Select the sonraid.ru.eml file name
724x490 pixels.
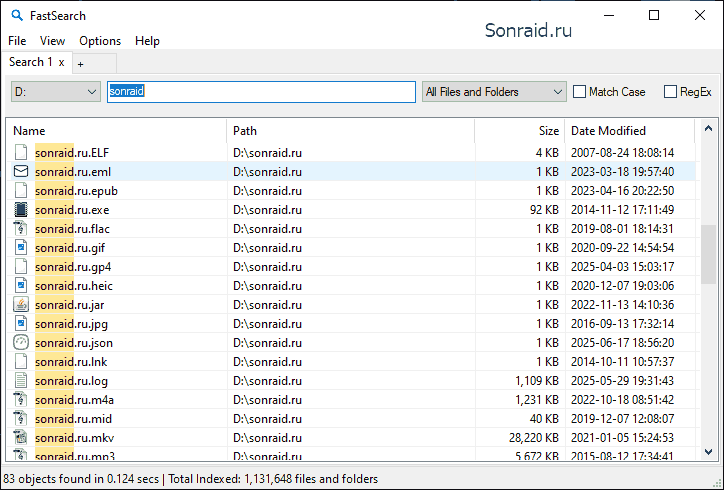pos(73,172)
